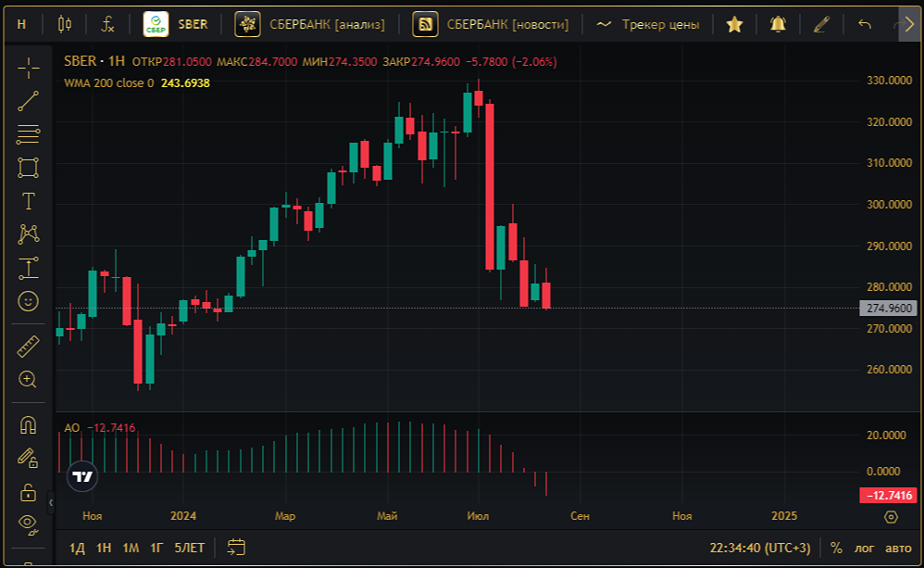Viewport: 924px width, 568px height.
Task: Select the horizontal lines Fibonacci tool
Action: click(x=29, y=134)
